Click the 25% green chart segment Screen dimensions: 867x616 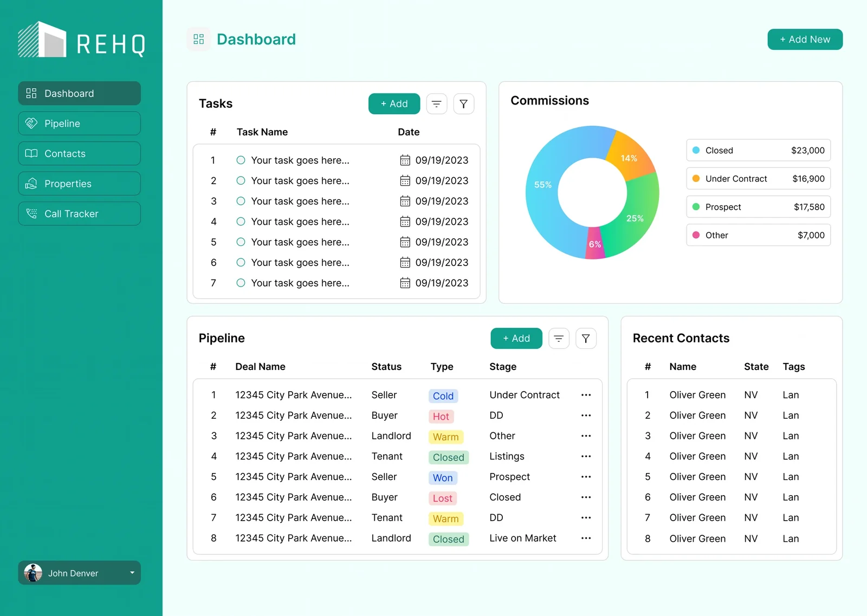[x=635, y=218]
